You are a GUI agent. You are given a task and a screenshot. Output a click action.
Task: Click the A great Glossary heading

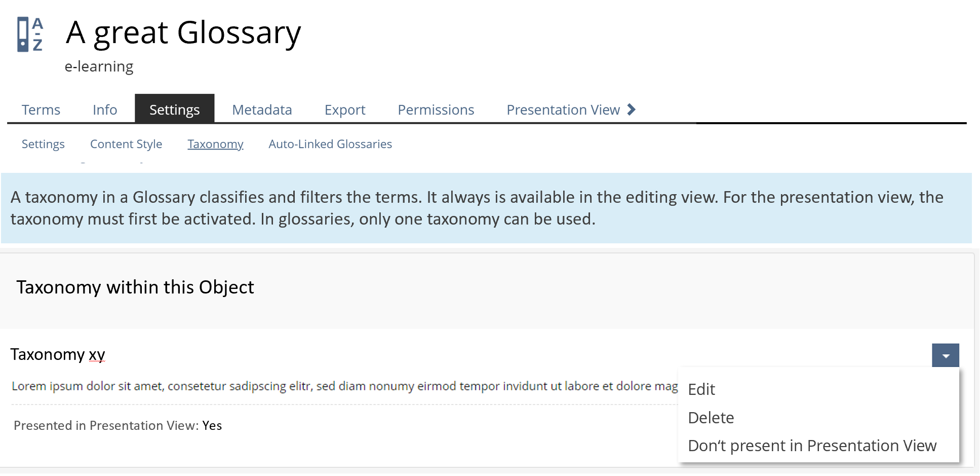[x=183, y=33]
